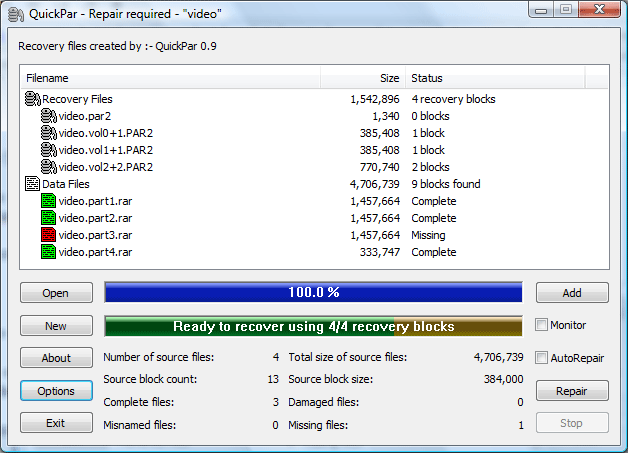Click the icon beside video.par2
Image resolution: width=628 pixels, height=453 pixels.
(x=48, y=116)
